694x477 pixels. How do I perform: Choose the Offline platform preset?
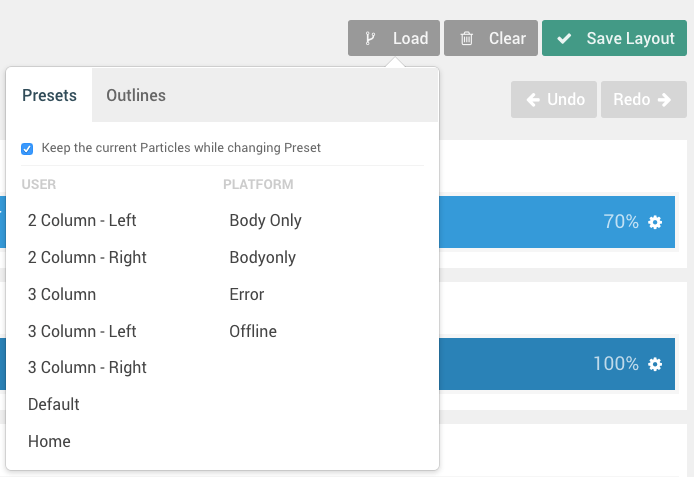point(253,331)
